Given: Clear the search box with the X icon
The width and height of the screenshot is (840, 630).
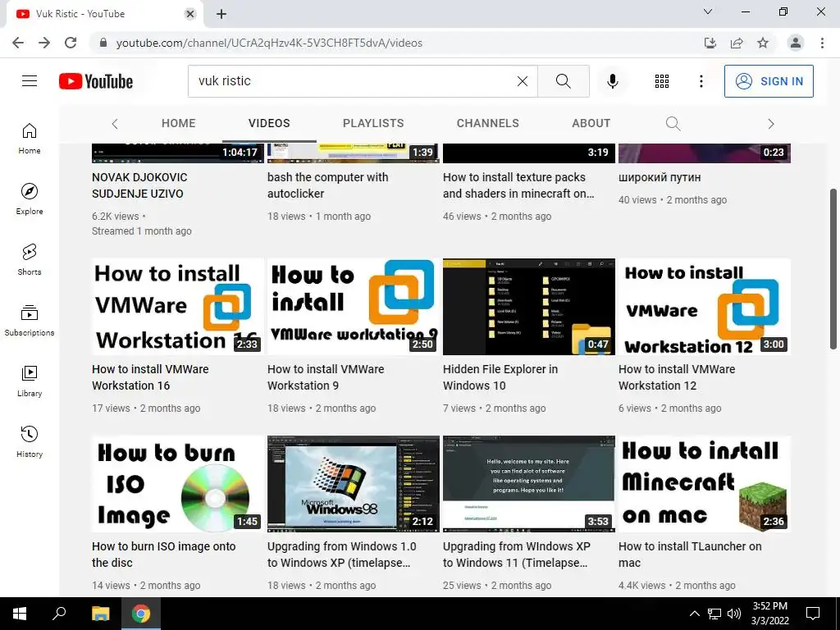Looking at the screenshot, I should click(523, 81).
